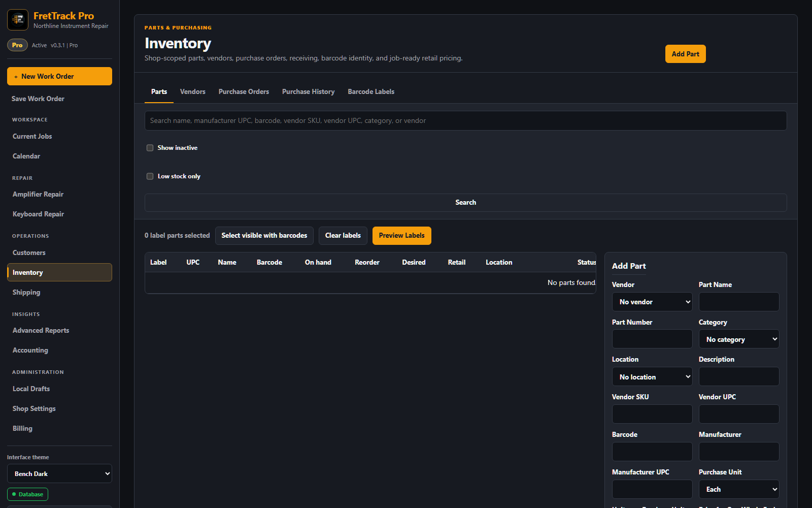Click the Add Part button in header
The height and width of the screenshot is (508, 812).
pyautogui.click(x=685, y=54)
